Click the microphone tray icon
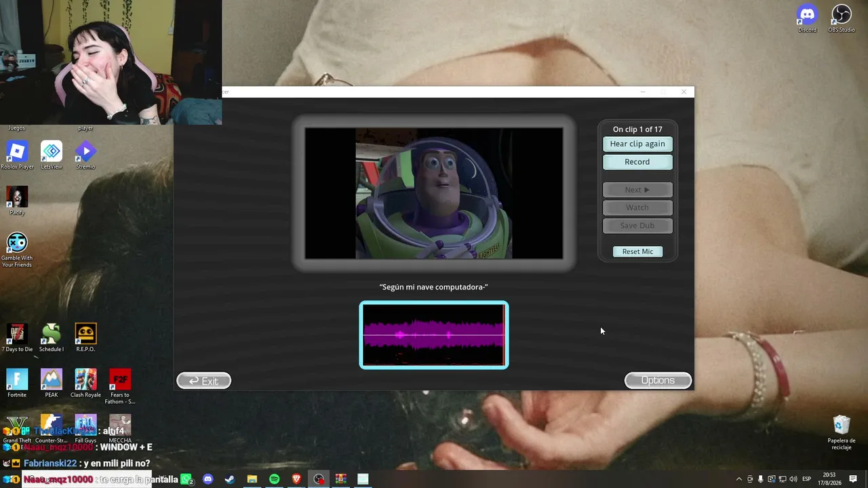The height and width of the screenshot is (488, 868). pos(760,479)
